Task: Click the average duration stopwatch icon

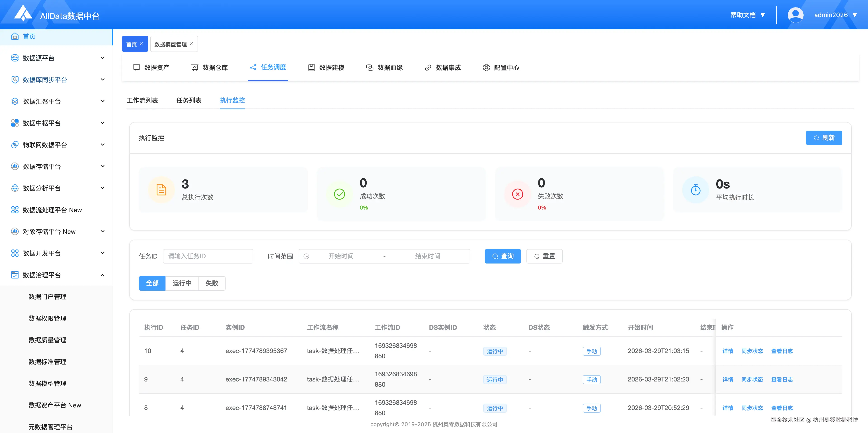Action: click(x=696, y=190)
